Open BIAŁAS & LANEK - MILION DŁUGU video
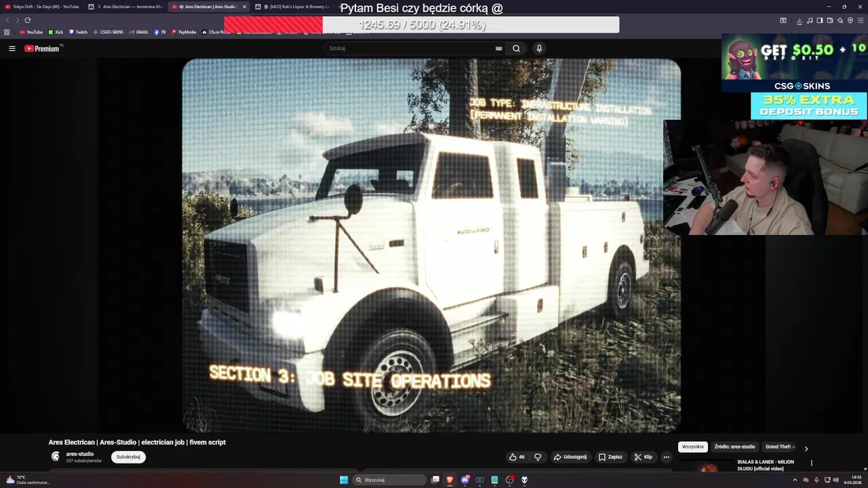868x488 pixels. point(766,465)
